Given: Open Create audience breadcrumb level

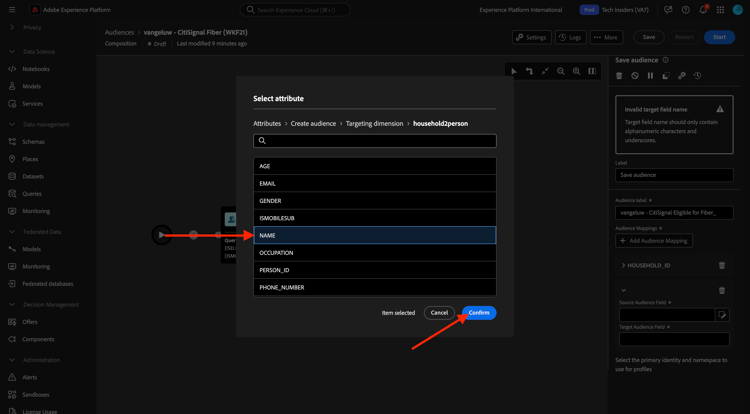Looking at the screenshot, I should click(313, 124).
